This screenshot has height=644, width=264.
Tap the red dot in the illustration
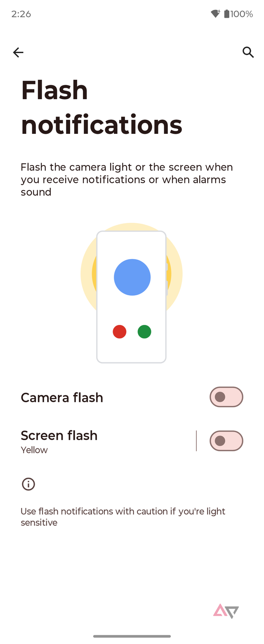click(x=120, y=331)
